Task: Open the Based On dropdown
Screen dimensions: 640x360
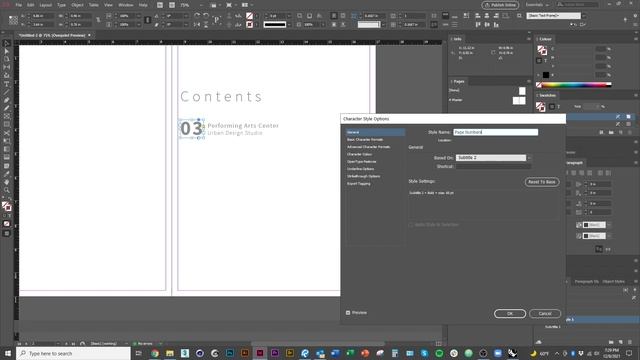Action: coord(493,158)
